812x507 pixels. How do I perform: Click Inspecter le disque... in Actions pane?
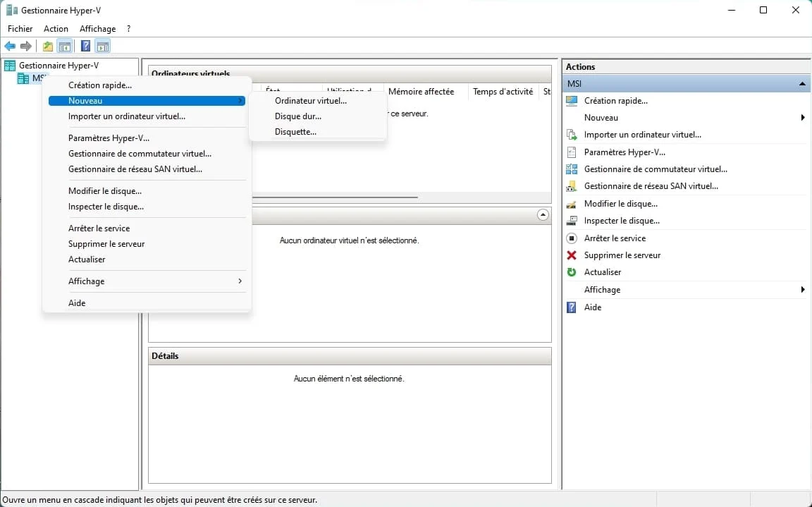point(622,221)
